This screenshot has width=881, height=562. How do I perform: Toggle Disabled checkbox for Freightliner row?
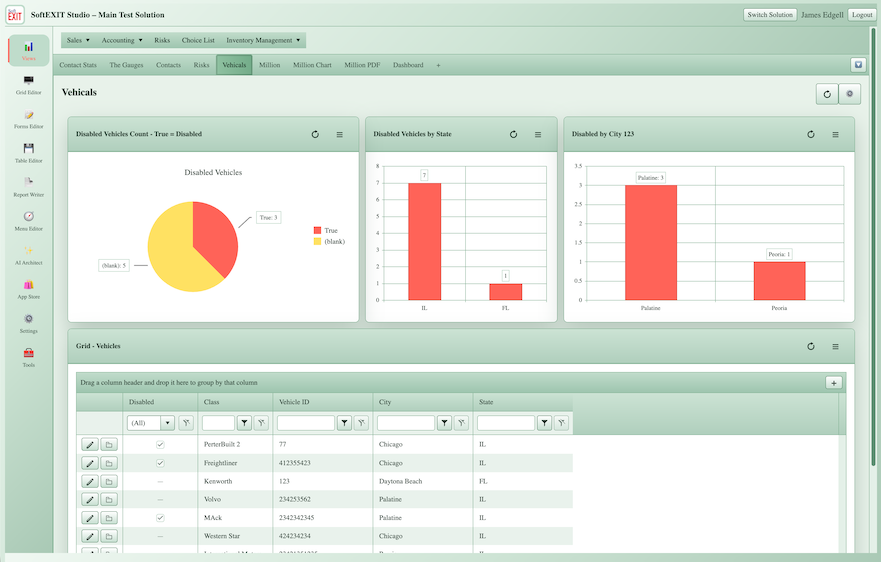coord(160,463)
